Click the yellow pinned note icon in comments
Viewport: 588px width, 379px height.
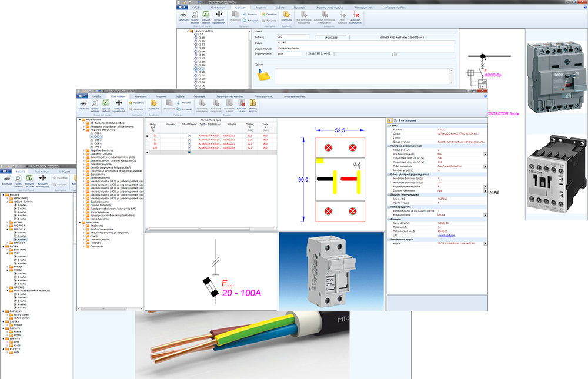point(265,75)
